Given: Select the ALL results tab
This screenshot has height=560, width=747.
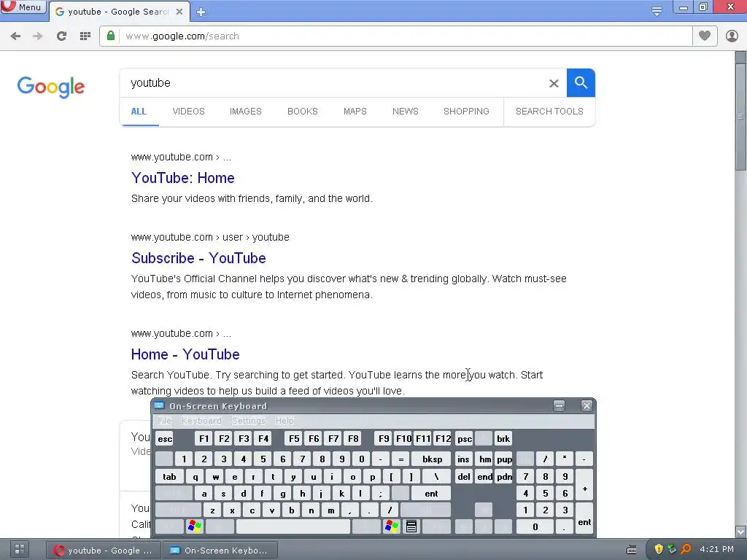Looking at the screenshot, I should tap(139, 112).
